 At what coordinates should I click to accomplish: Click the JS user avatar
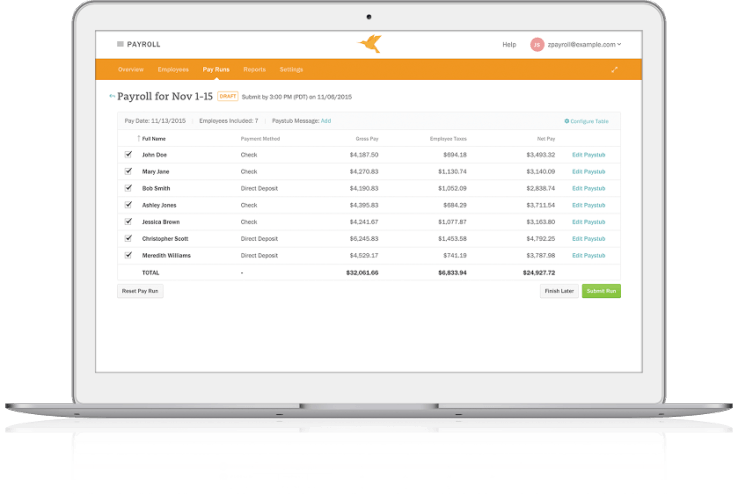point(537,45)
